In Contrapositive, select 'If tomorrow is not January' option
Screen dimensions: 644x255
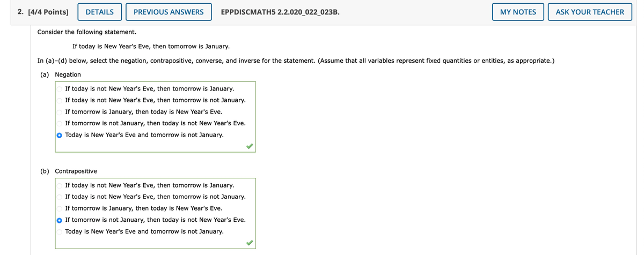(x=60, y=220)
